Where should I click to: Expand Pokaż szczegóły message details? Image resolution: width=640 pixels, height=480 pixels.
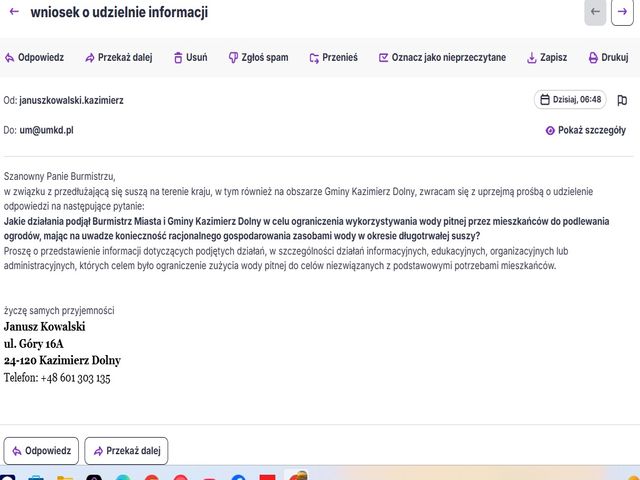[x=585, y=130]
